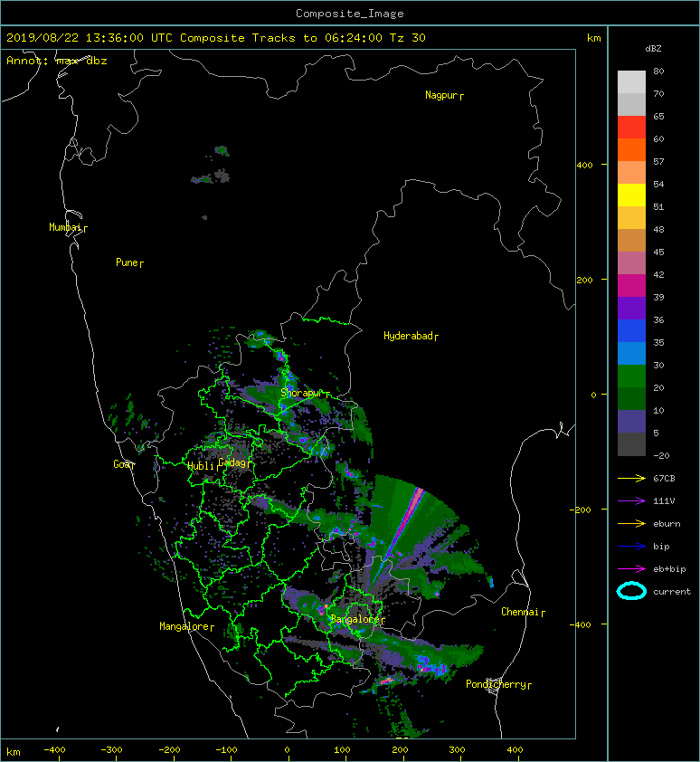Click the Mangalore city label
Viewport: 700px width, 762px height.
184,626
